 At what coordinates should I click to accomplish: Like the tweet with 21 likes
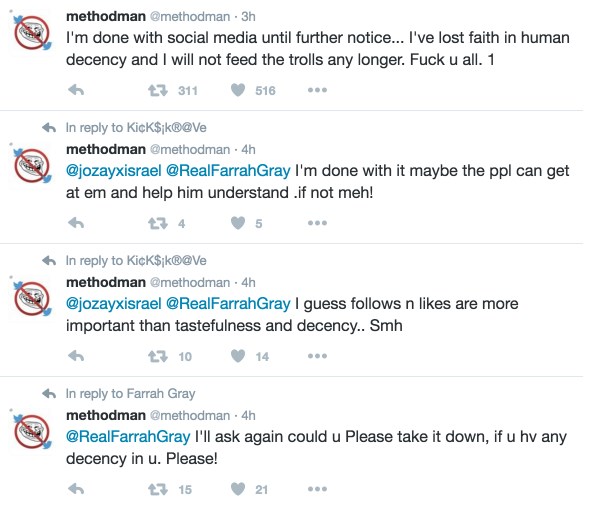238,489
